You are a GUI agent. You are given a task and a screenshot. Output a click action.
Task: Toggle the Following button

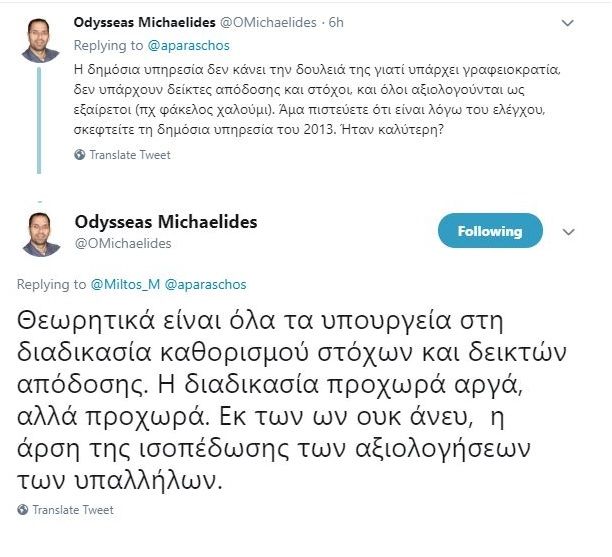tap(490, 231)
